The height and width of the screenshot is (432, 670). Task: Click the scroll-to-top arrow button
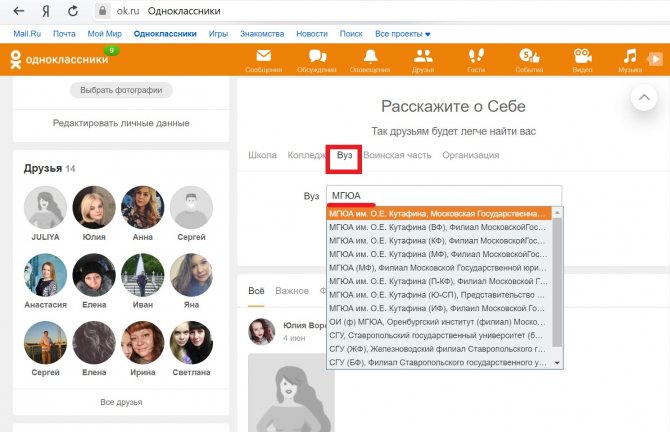click(x=644, y=97)
